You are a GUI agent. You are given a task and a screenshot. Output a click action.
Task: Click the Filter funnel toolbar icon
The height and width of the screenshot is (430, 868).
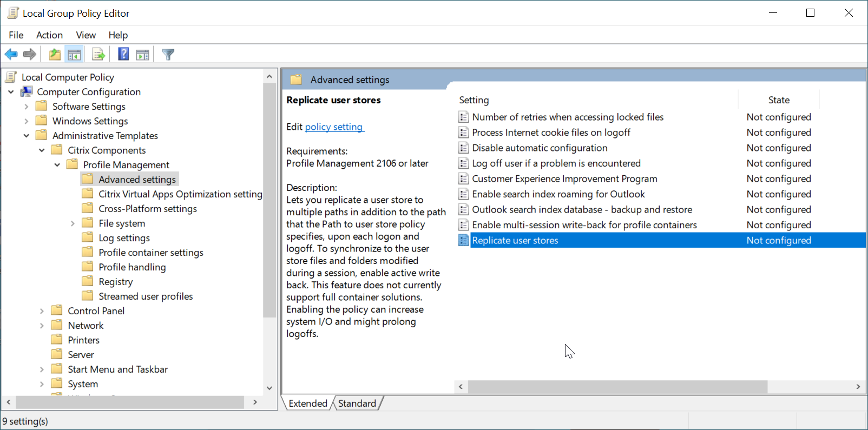pos(168,54)
